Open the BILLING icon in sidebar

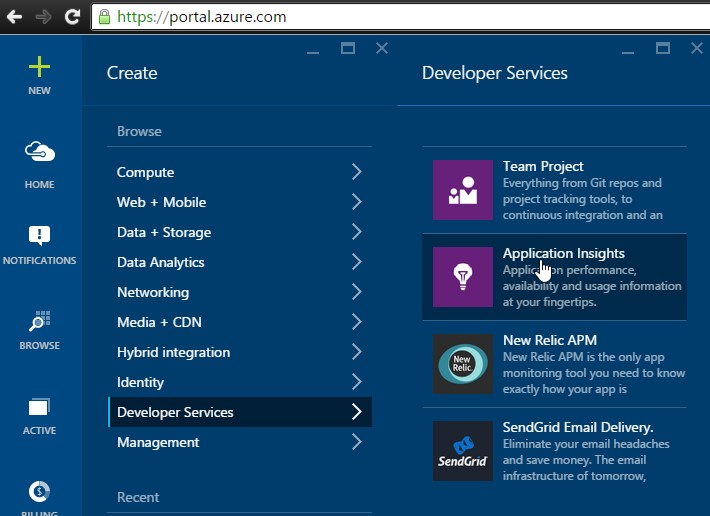coord(39,492)
